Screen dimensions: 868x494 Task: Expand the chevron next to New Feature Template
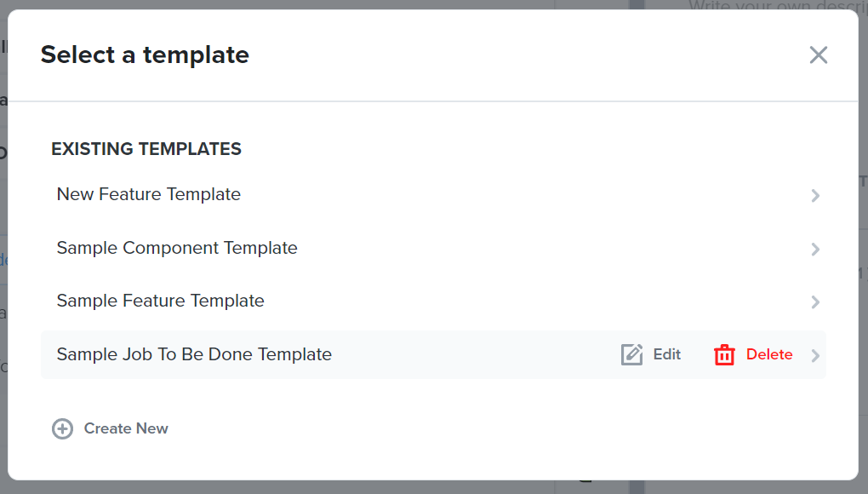click(815, 196)
